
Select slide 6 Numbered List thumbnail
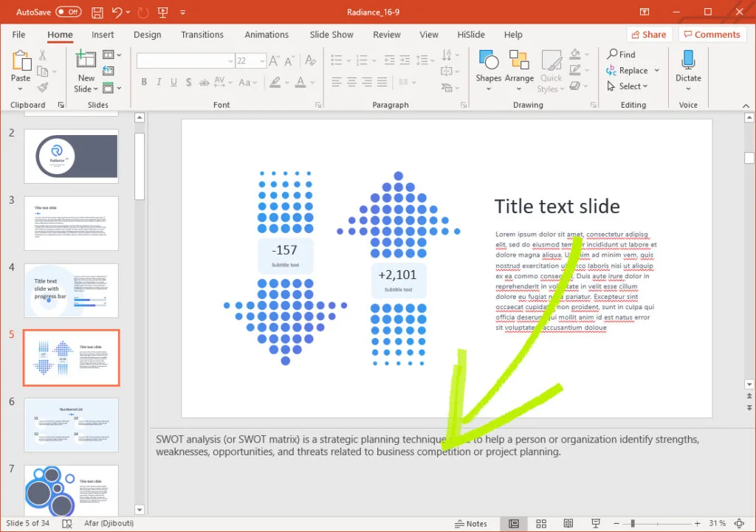click(72, 425)
